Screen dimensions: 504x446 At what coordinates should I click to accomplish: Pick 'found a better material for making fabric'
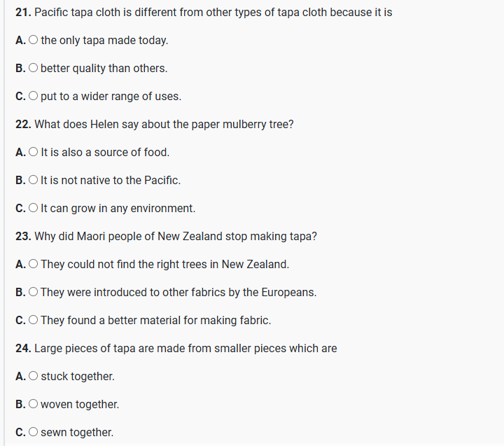[34, 321]
